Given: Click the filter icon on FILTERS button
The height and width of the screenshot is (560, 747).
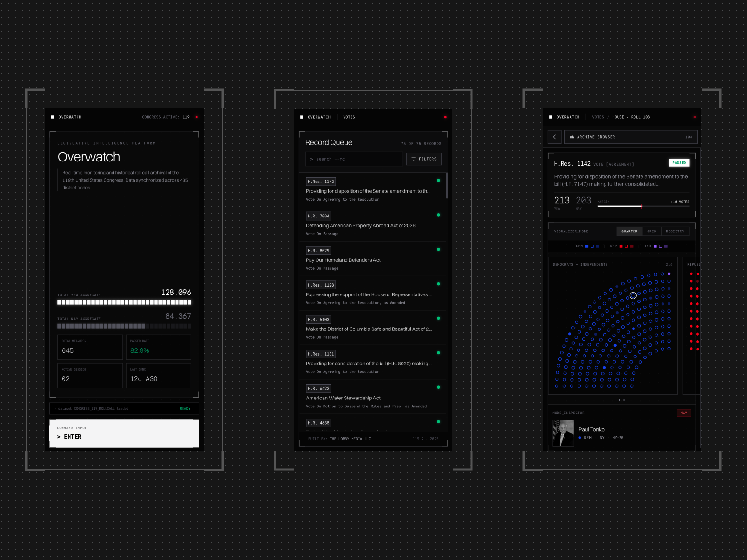Looking at the screenshot, I should (x=415, y=159).
